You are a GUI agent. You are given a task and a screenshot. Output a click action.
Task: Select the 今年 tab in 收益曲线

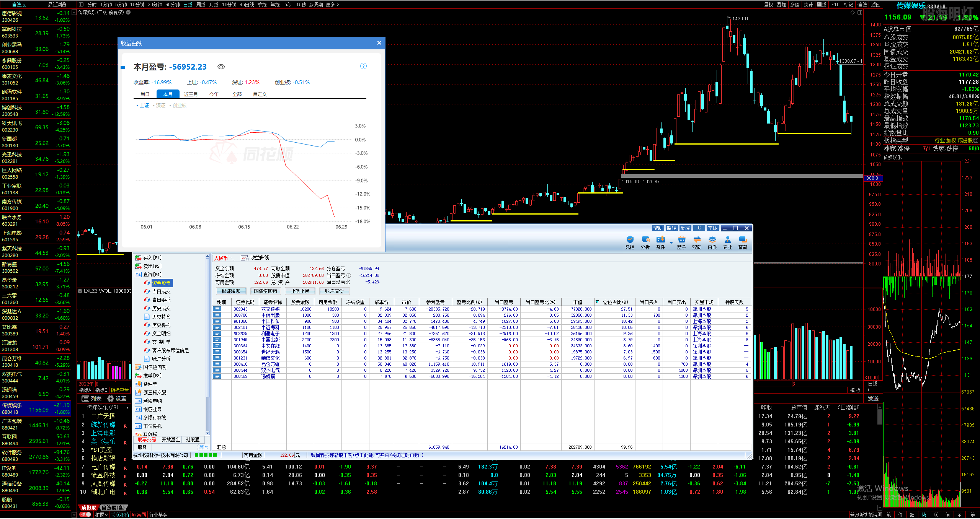tap(214, 94)
